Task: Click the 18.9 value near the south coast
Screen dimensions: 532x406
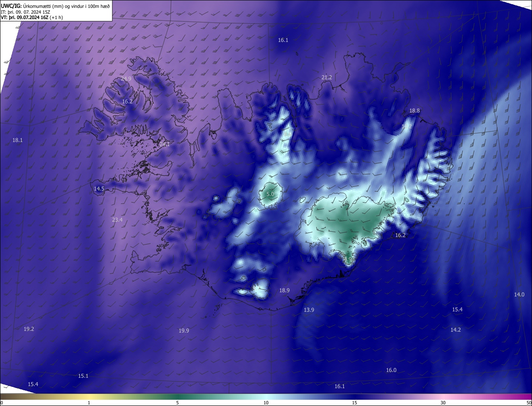Action: click(284, 291)
